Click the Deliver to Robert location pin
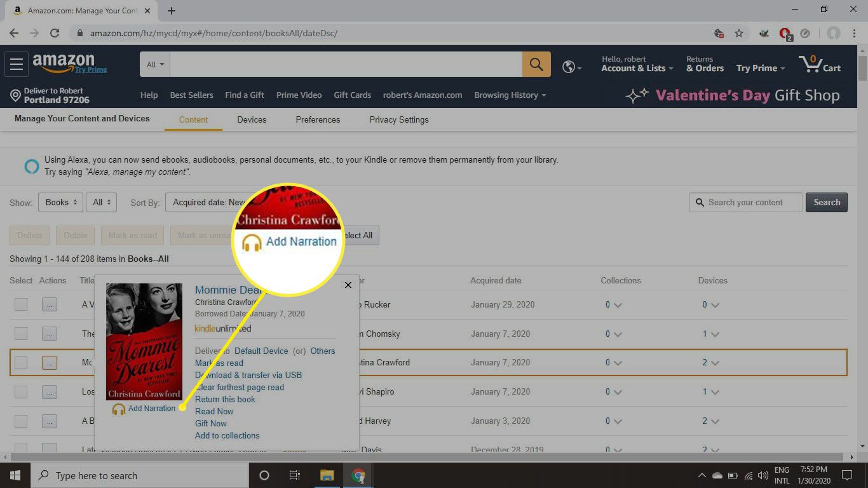This screenshot has height=488, width=868. point(15,95)
